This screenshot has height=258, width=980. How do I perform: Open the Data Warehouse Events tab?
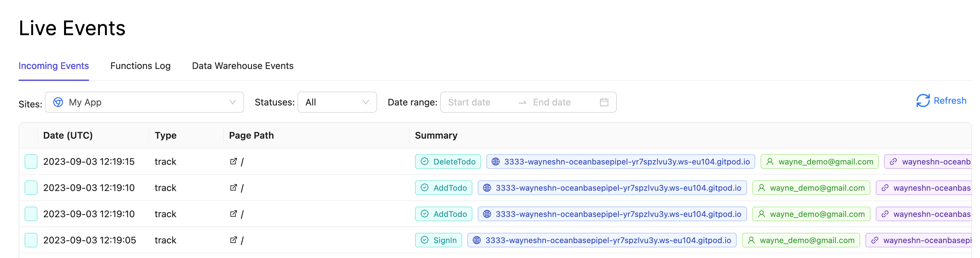tap(243, 66)
